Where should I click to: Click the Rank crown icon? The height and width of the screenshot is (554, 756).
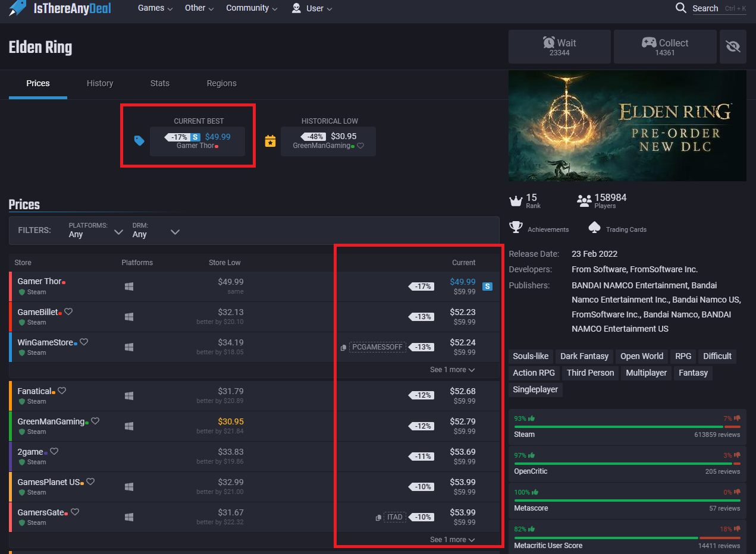pos(515,200)
